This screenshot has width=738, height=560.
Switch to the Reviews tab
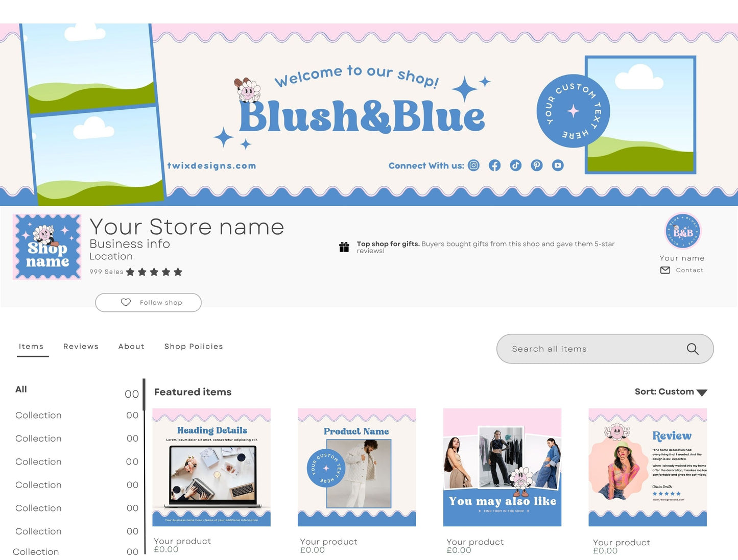click(81, 346)
